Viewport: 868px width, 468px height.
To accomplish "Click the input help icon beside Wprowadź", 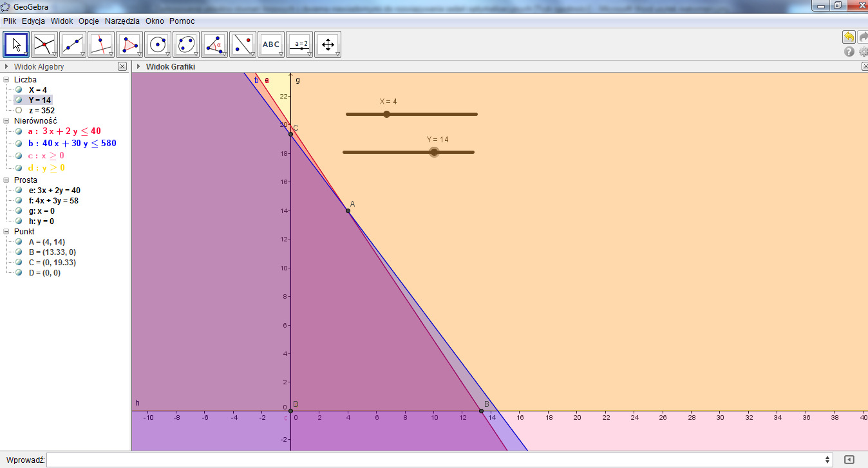I will click(849, 460).
